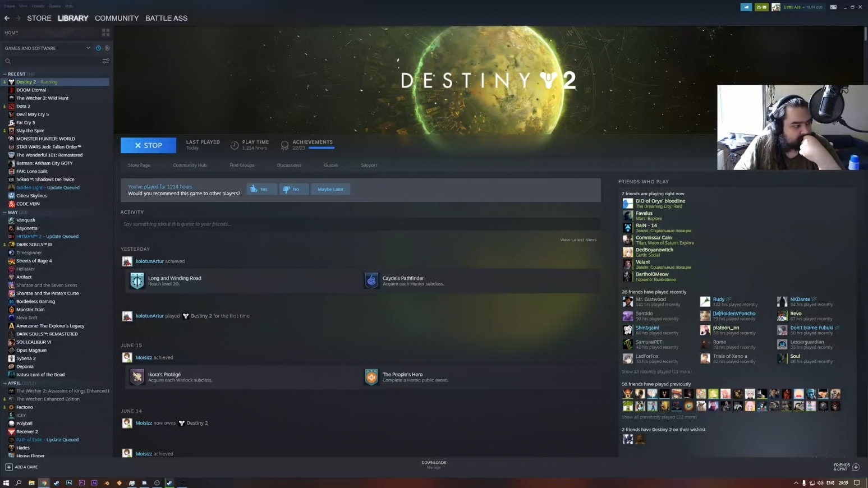
Task: Toggle sort by recent activity clock icon
Action: pyautogui.click(x=98, y=48)
